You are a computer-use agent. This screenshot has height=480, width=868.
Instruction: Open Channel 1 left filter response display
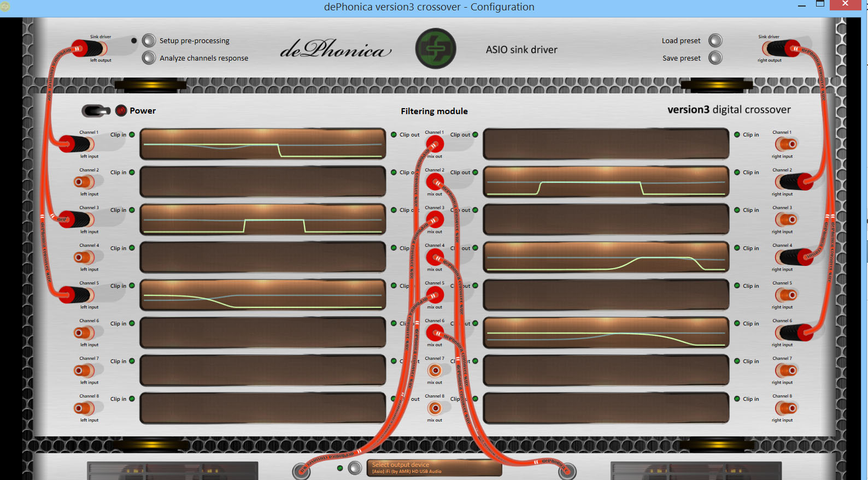263,144
